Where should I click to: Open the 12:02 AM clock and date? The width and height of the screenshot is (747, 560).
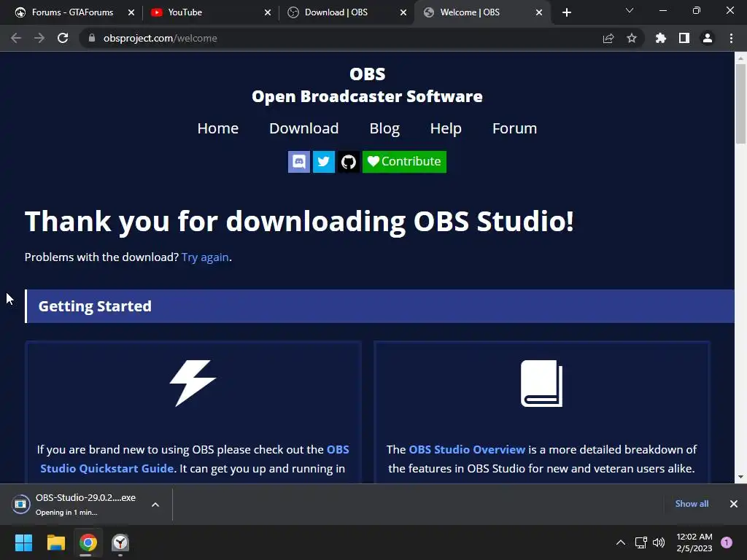[694, 542]
